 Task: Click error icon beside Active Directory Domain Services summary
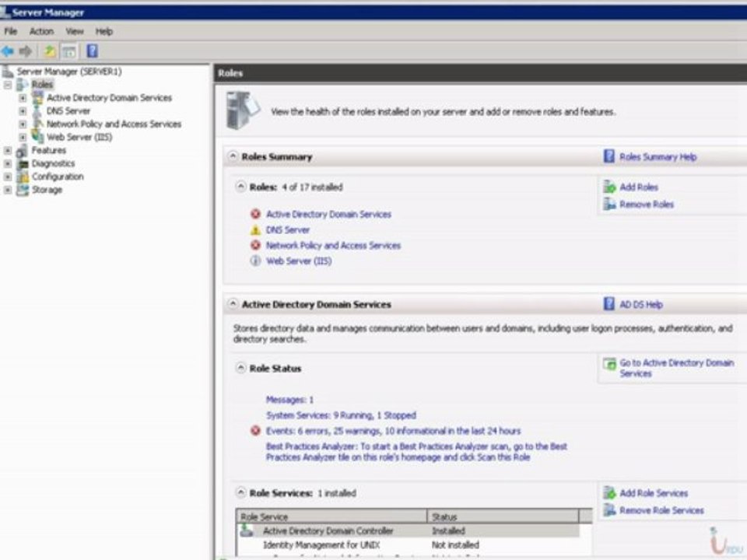point(256,215)
